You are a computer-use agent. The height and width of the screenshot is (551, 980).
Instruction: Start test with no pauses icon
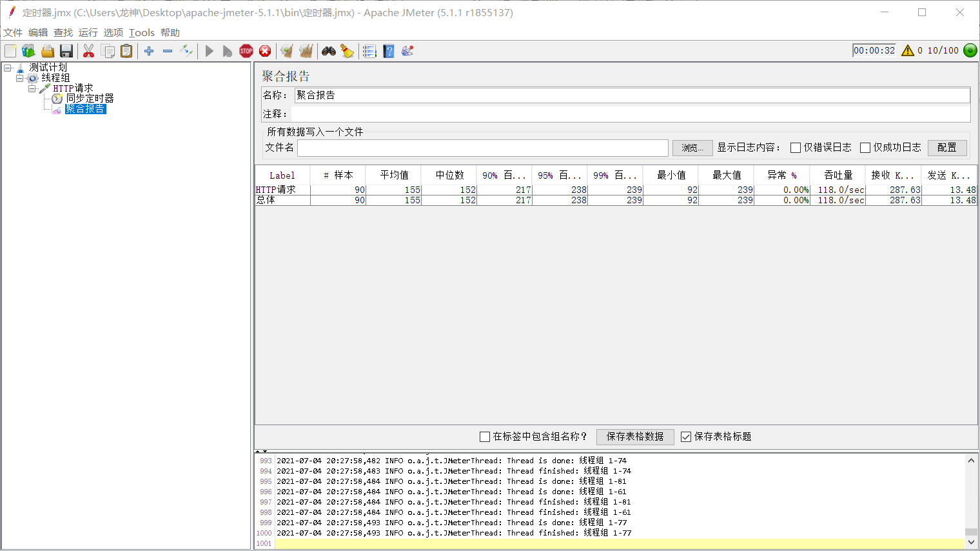coord(228,51)
